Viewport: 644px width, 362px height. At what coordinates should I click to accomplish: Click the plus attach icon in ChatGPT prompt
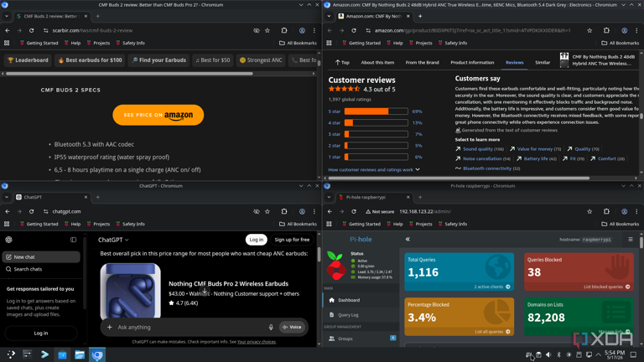click(x=109, y=327)
